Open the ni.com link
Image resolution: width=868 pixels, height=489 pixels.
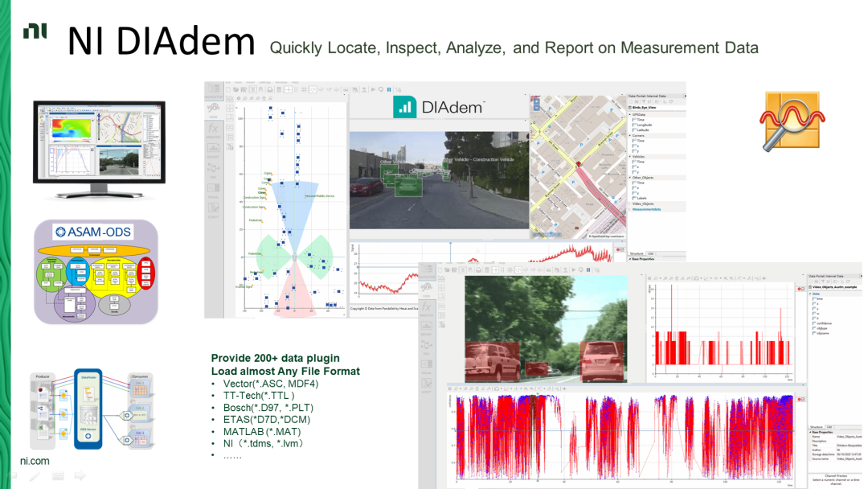[35, 461]
